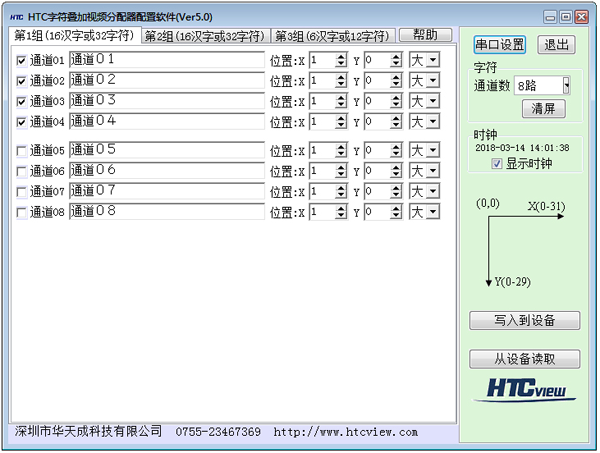The width and height of the screenshot is (600, 453).
Task: Click the Y(0-29) axis label
Action: pos(513,282)
